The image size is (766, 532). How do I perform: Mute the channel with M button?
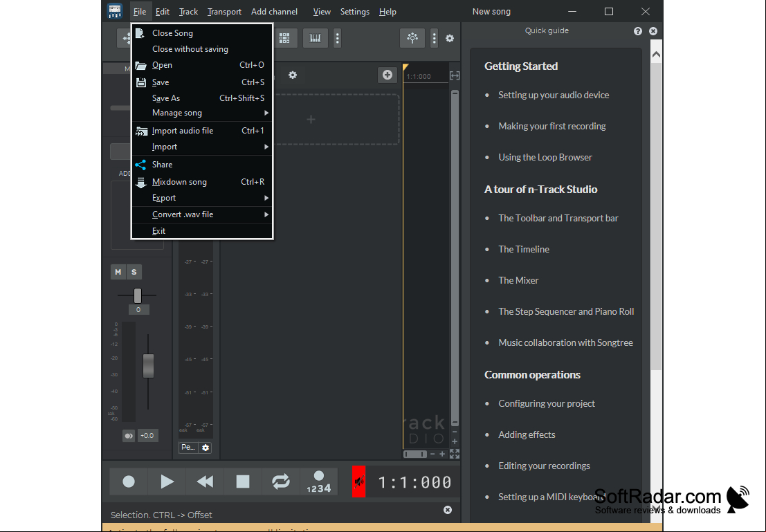tap(118, 272)
